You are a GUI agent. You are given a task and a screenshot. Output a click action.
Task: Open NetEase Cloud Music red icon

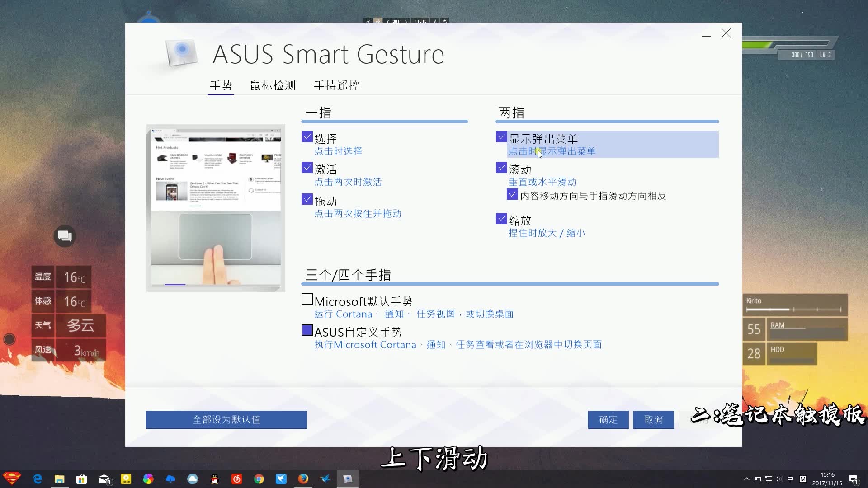click(x=237, y=479)
